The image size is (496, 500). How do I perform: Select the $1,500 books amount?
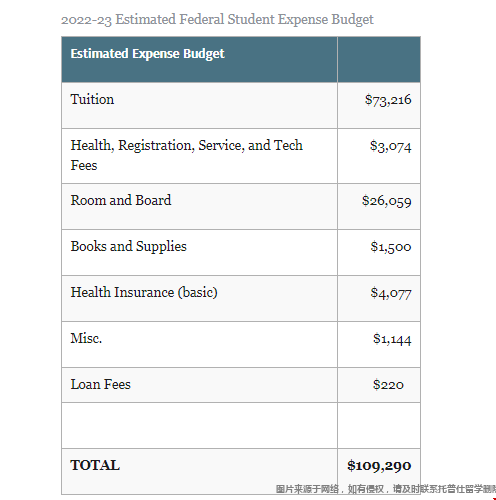(x=391, y=247)
